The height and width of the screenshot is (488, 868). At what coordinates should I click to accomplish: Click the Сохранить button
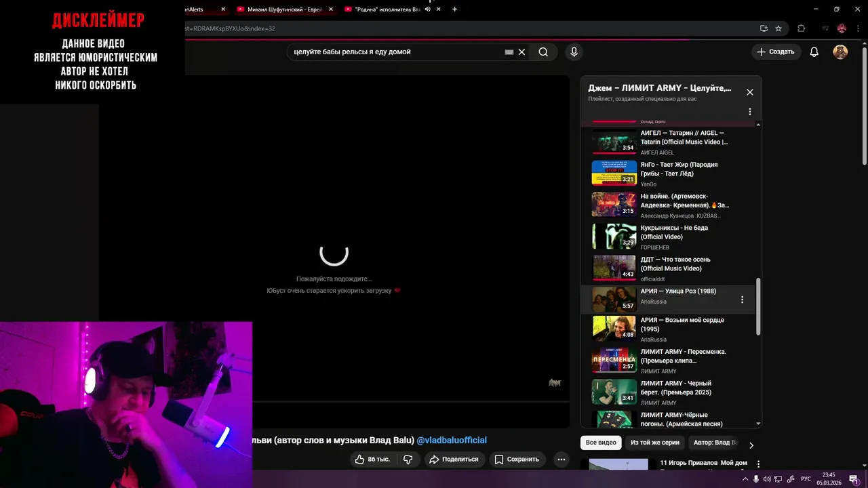pos(517,460)
